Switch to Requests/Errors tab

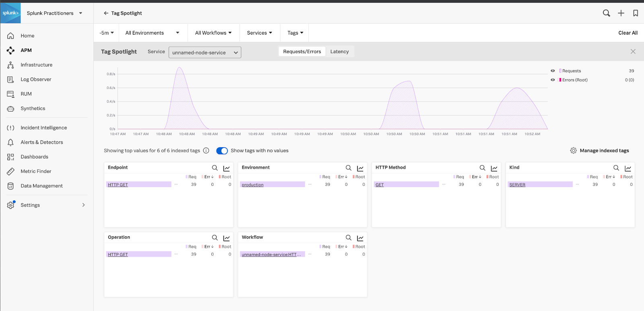(x=302, y=51)
